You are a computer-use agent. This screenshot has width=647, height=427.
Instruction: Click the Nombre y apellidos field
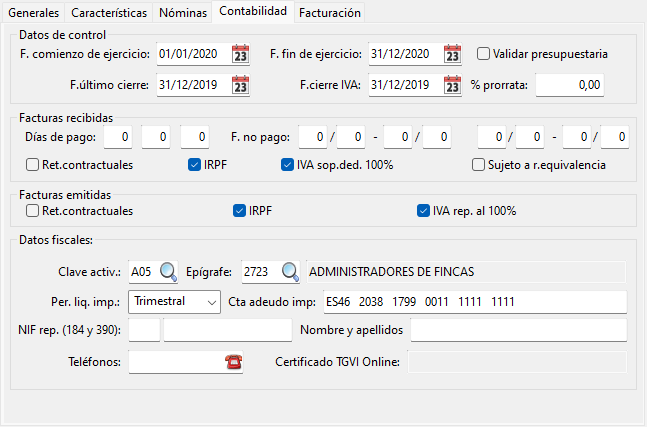519,330
